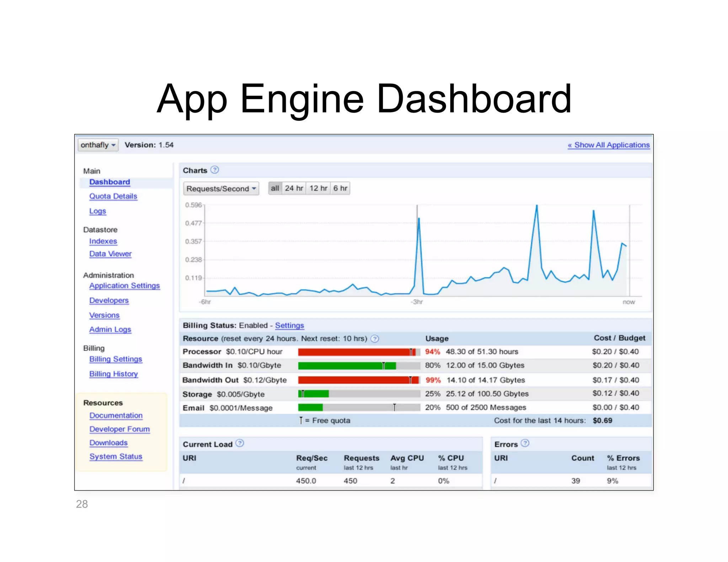Open Billing Settings in sidebar
This screenshot has width=728, height=562.
point(116,359)
